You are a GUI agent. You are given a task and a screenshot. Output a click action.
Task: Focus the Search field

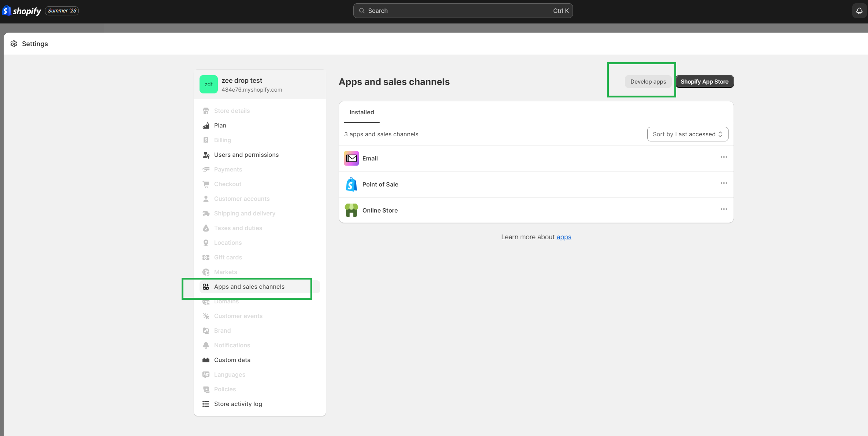463,11
